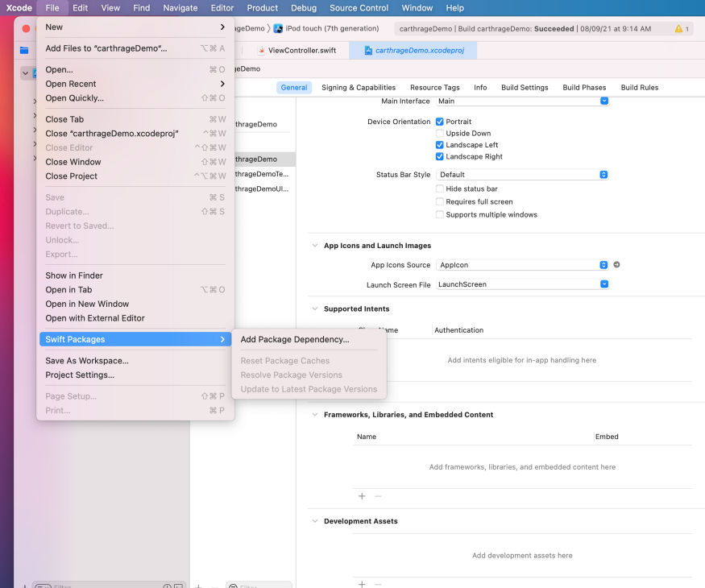Toggle Landscape Left checkbox
The image size is (705, 588).
click(440, 145)
